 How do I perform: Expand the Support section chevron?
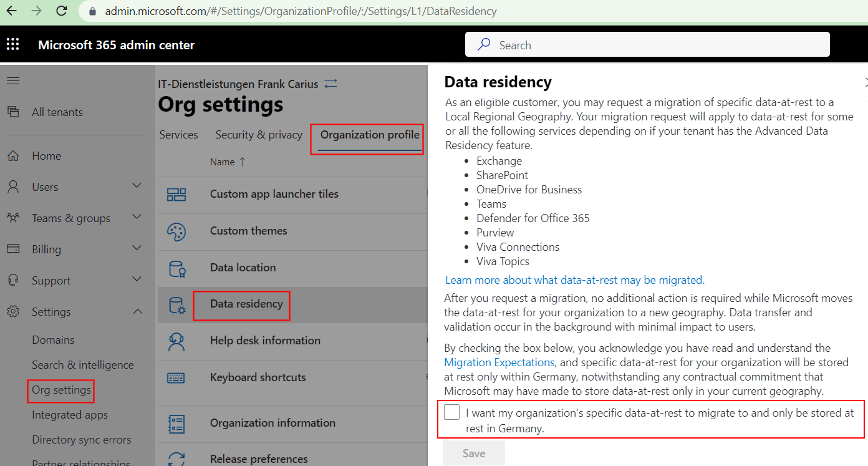coord(138,279)
